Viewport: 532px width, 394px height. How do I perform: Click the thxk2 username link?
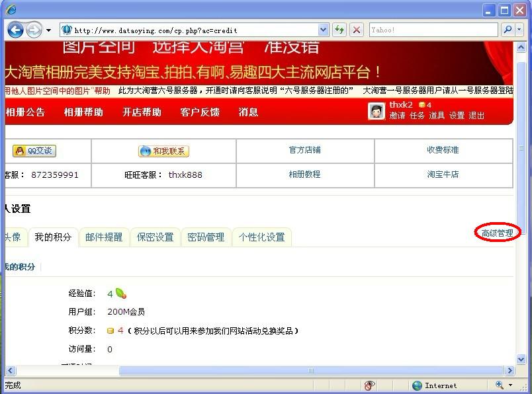[401, 104]
